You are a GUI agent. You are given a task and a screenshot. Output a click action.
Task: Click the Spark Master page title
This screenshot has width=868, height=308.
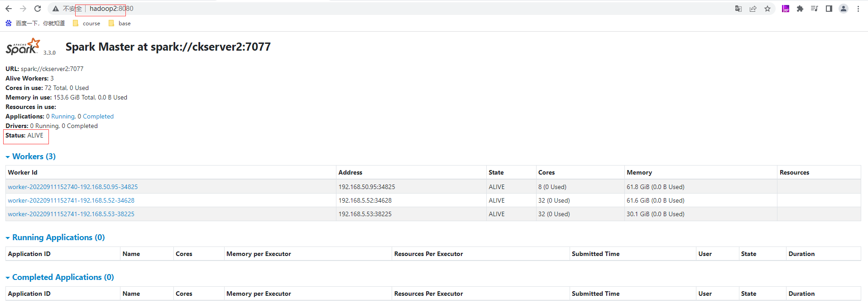[x=168, y=47]
